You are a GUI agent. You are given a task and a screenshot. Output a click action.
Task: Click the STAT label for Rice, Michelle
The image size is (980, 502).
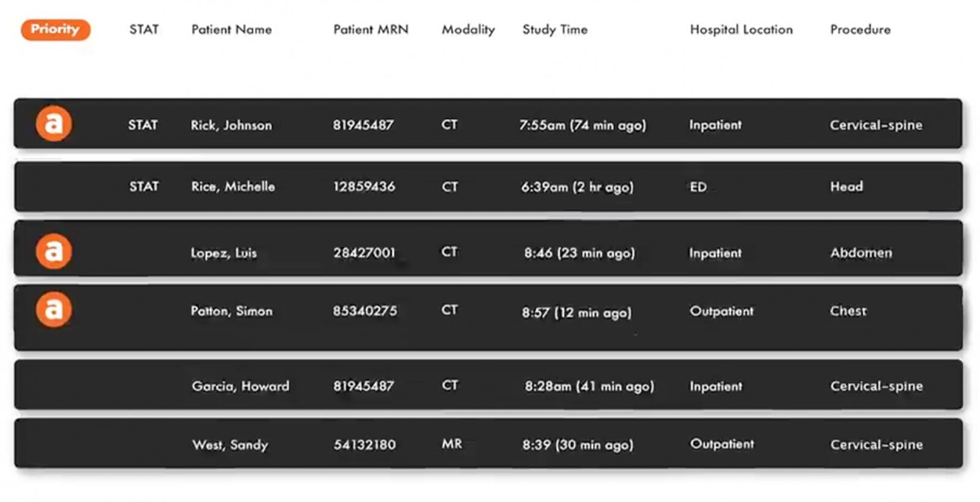point(144,187)
